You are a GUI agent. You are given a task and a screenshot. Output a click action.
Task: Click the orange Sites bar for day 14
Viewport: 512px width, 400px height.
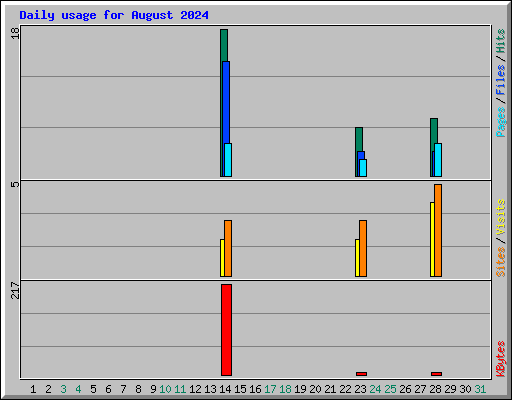click(x=228, y=248)
